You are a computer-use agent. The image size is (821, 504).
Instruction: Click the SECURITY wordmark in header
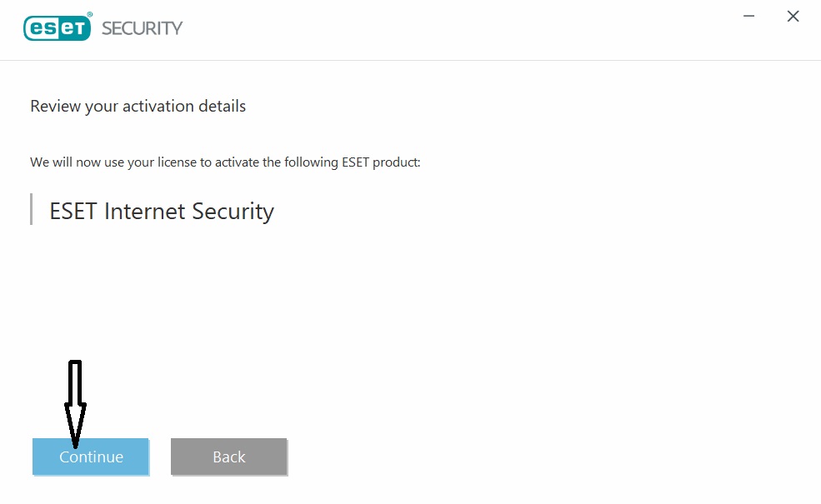coord(142,28)
